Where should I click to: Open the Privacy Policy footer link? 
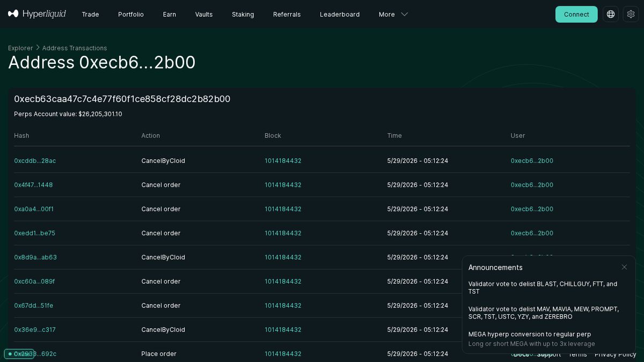click(x=615, y=354)
